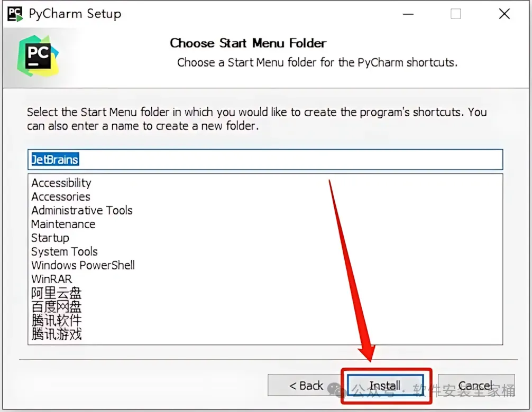Cancel the PyCharm setup
The height and width of the screenshot is (412, 532).
(x=476, y=385)
